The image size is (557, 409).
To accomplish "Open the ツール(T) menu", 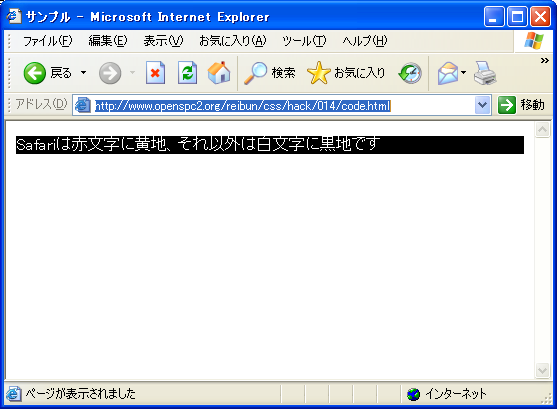I will coord(304,41).
